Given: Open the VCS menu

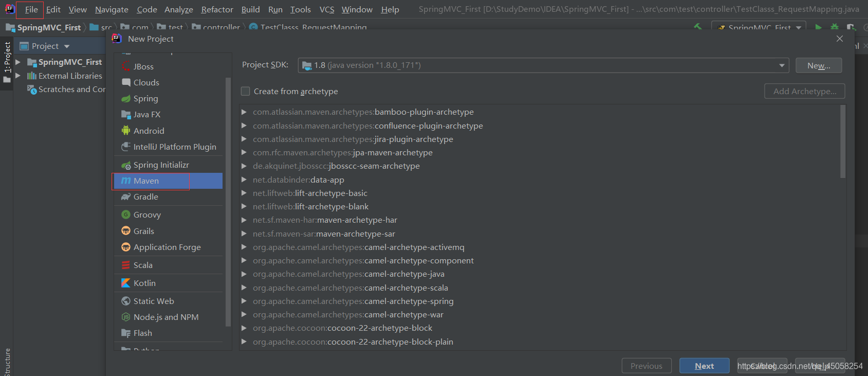Looking at the screenshot, I should [x=327, y=9].
